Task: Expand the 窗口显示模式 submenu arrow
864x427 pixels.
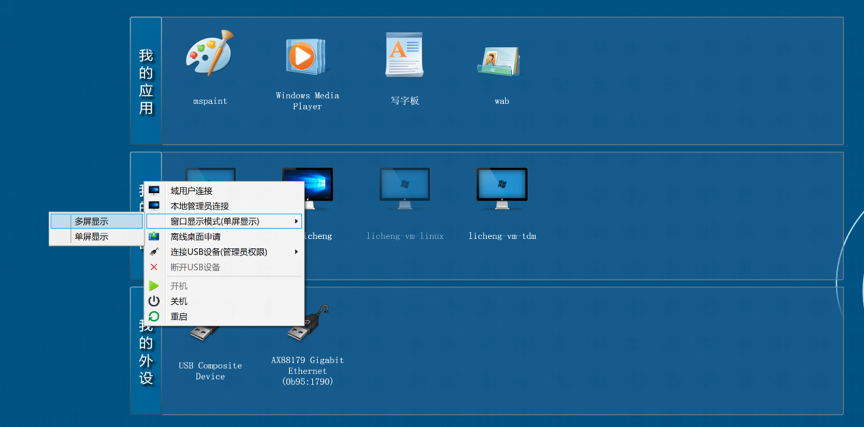Action: point(296,221)
